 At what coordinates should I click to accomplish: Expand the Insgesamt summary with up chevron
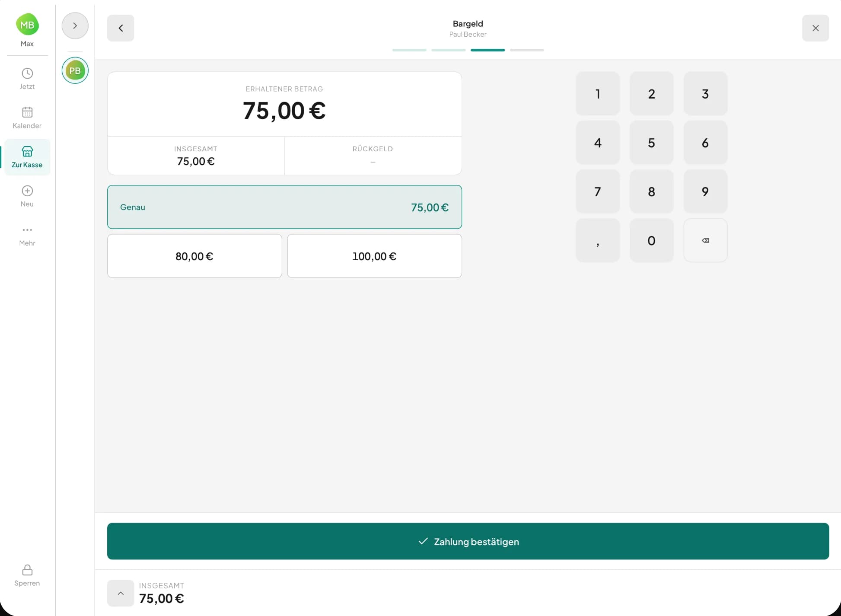point(121,593)
